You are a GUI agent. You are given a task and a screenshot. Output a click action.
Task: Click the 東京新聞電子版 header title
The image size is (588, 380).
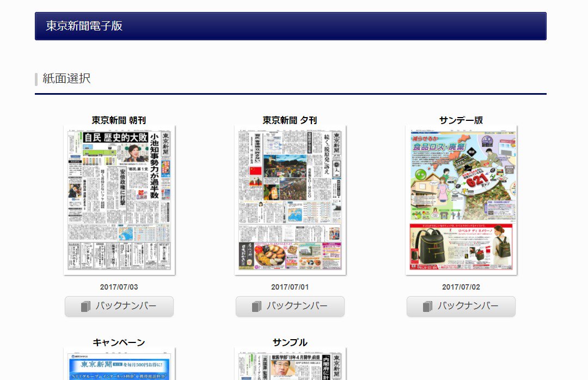[x=84, y=26]
